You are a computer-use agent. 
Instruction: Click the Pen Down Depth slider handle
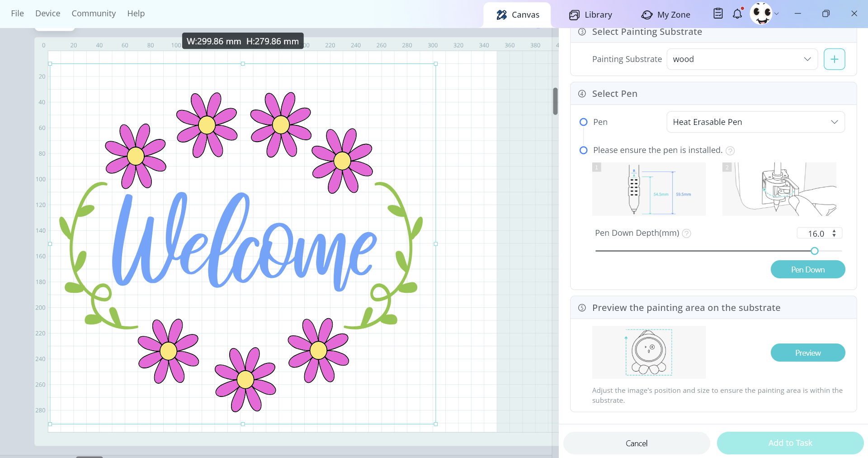815,251
